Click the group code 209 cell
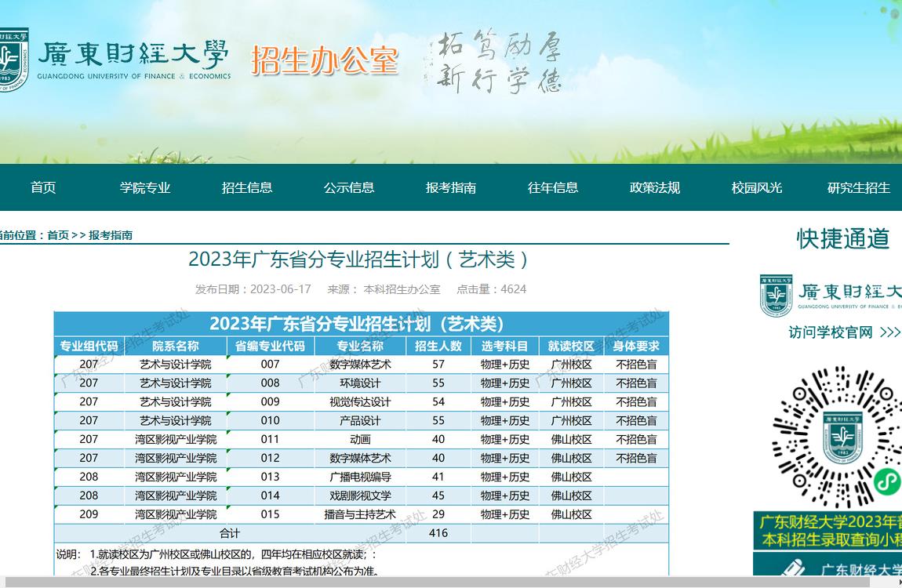Viewport: 902px width, 588px height. (89, 514)
